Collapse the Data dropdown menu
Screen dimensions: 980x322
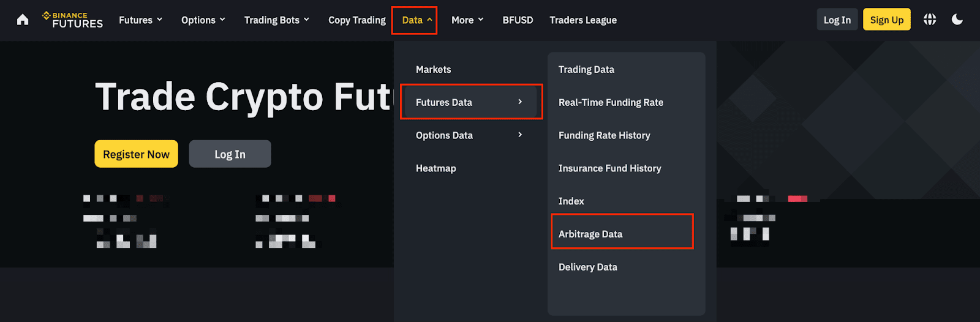pyautogui.click(x=417, y=20)
